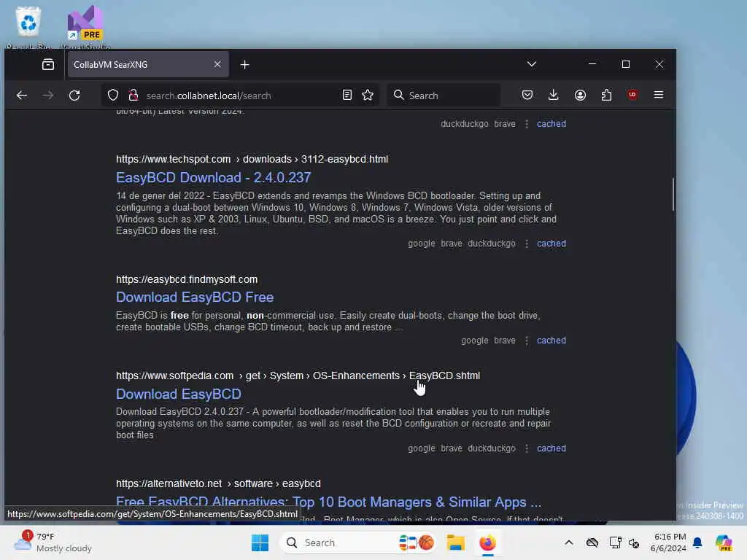Select the CollabVM SearXNG tab
The height and width of the screenshot is (560, 747).
[147, 64]
